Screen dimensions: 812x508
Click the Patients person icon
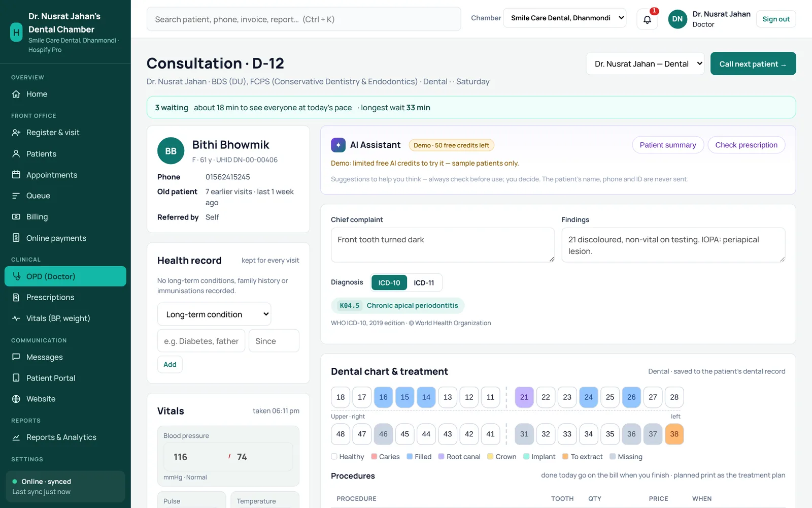coord(16,154)
